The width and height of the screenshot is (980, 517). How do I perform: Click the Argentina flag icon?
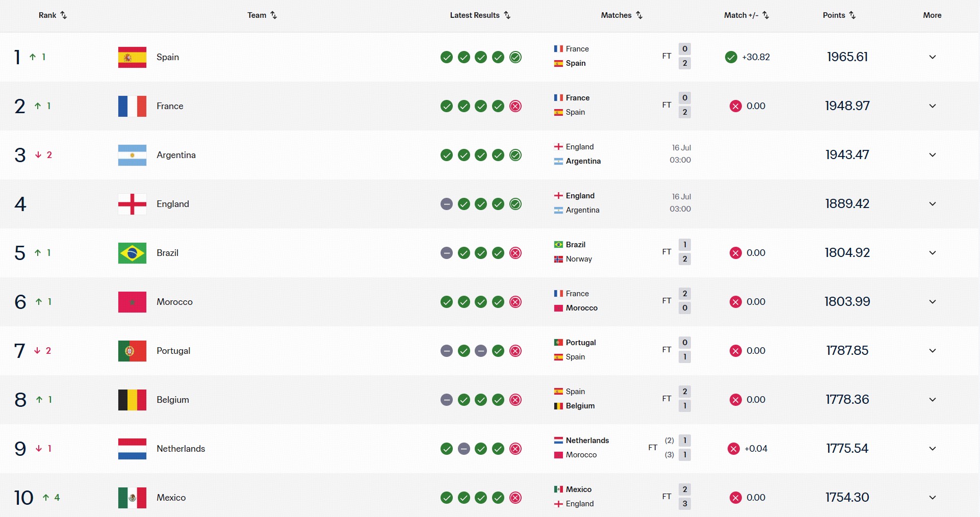click(132, 155)
